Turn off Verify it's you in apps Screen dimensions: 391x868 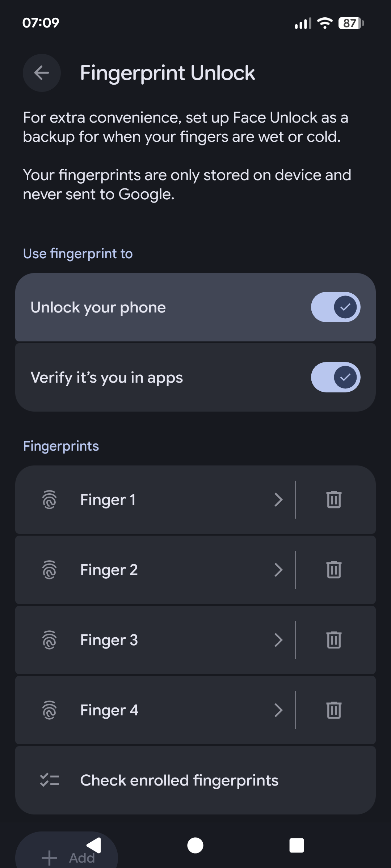pos(335,378)
